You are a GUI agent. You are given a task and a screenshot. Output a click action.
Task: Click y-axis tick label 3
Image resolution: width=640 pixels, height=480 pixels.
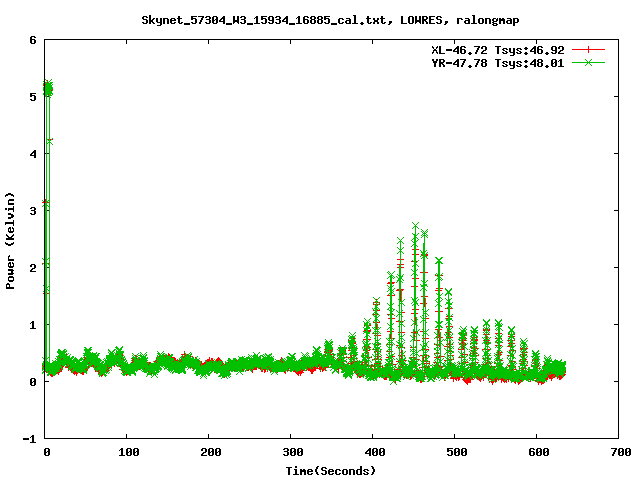click(33, 211)
